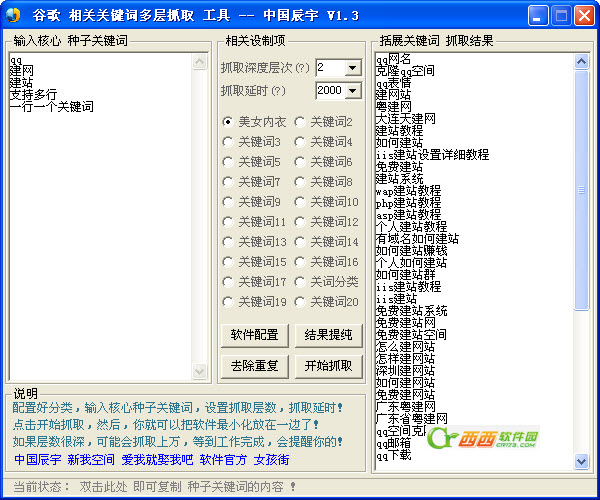Click result row 克隆qq空间
This screenshot has width=600, height=500.
(x=405, y=71)
